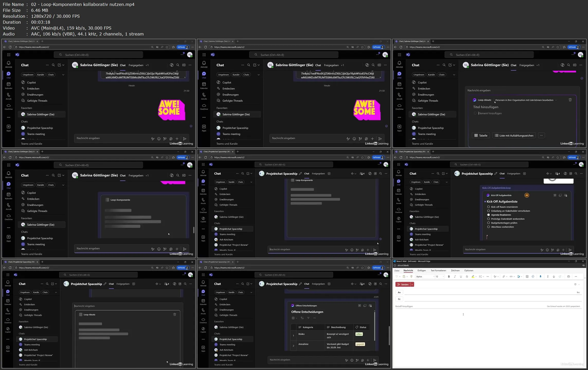
Task: Click the italic icon in the email toolbar
Action: click(455, 277)
